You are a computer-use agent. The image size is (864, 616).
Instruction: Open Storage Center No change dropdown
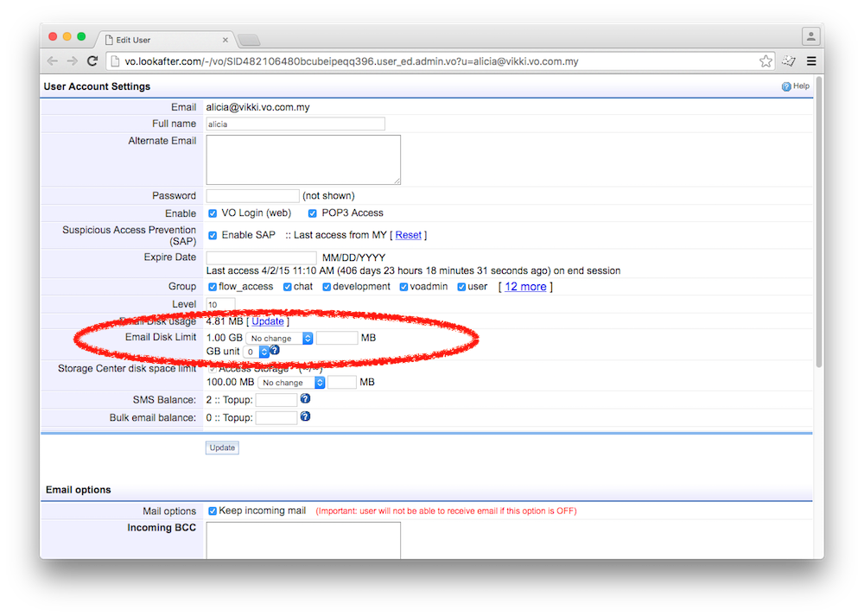[291, 383]
